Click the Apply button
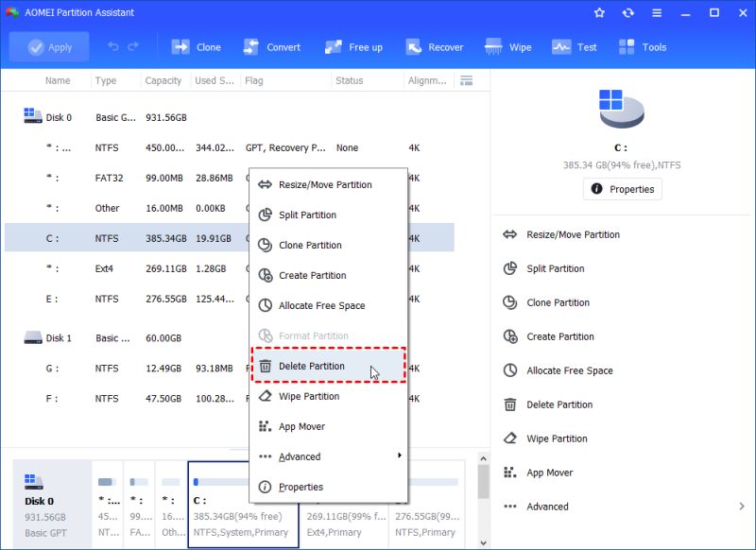 point(48,46)
